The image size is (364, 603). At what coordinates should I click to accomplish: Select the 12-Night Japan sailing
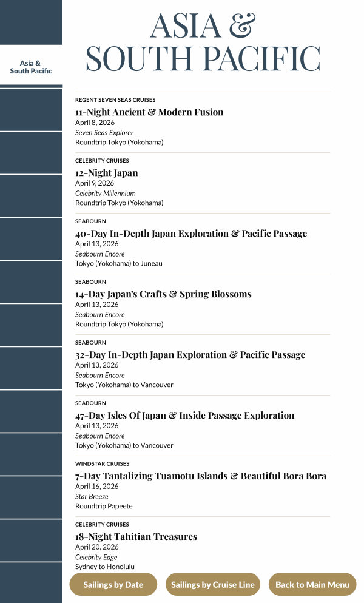107,173
